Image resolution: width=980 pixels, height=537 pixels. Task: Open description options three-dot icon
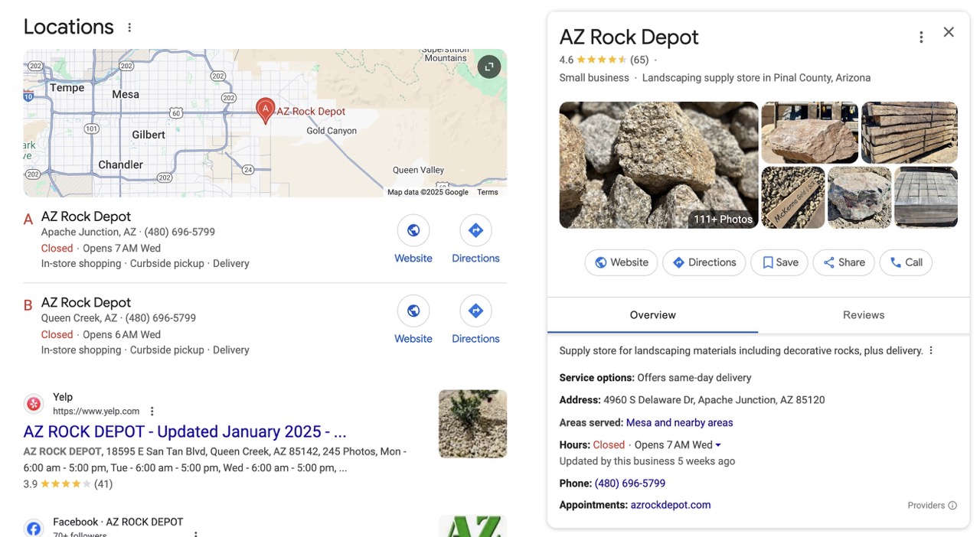tap(931, 351)
